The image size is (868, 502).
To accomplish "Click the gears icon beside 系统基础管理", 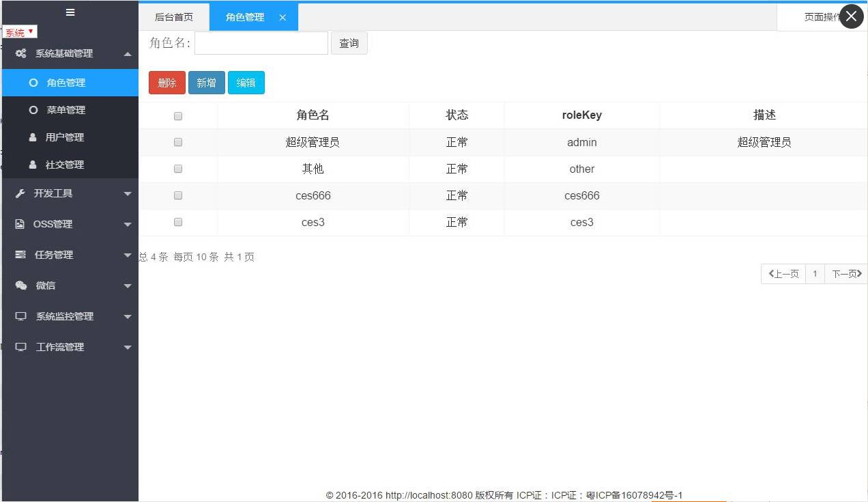I will 21,53.
